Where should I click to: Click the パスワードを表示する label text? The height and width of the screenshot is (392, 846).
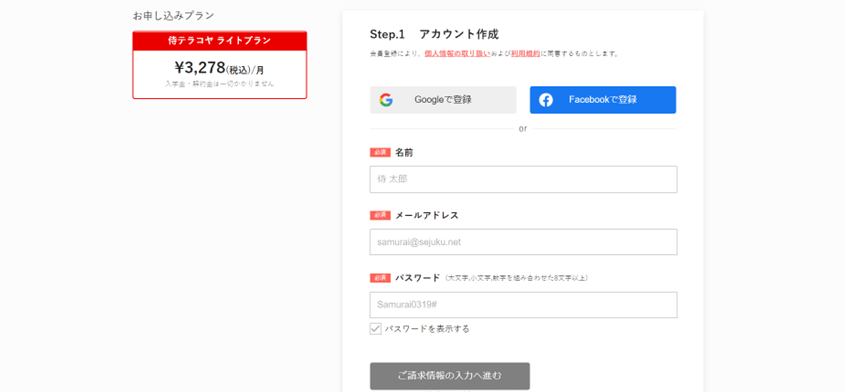pyautogui.click(x=427, y=329)
